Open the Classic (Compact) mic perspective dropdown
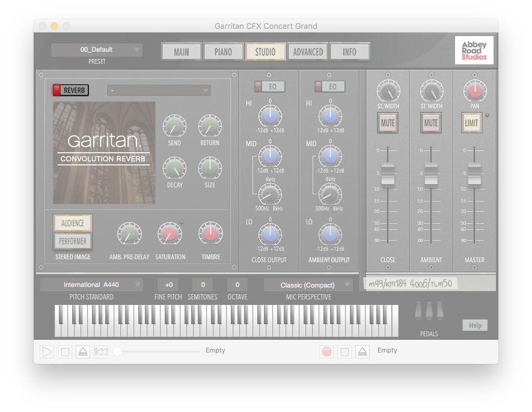This screenshot has width=532, height=412. pyautogui.click(x=308, y=285)
